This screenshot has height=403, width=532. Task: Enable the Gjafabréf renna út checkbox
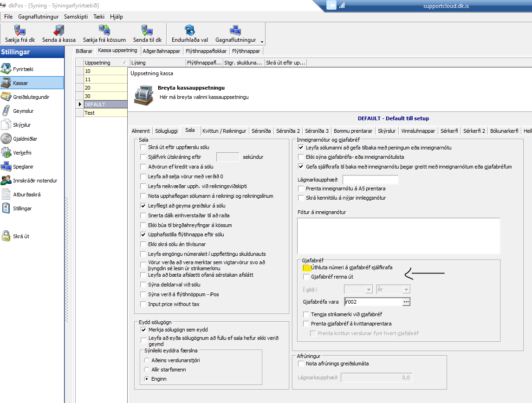(306, 277)
